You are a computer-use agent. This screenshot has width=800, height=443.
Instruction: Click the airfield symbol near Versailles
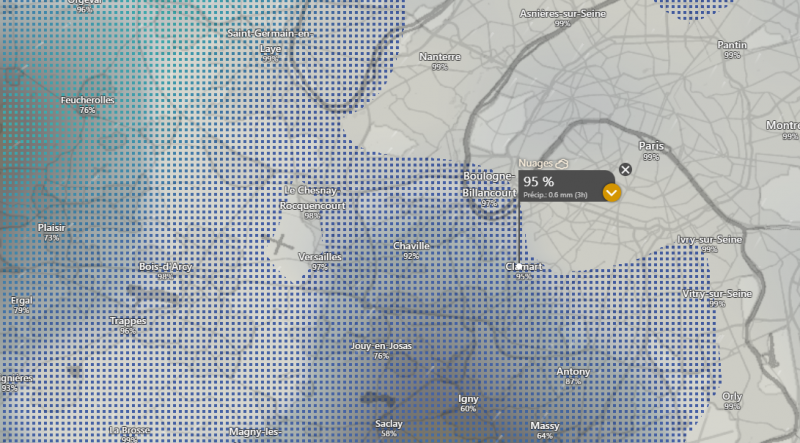tap(279, 244)
